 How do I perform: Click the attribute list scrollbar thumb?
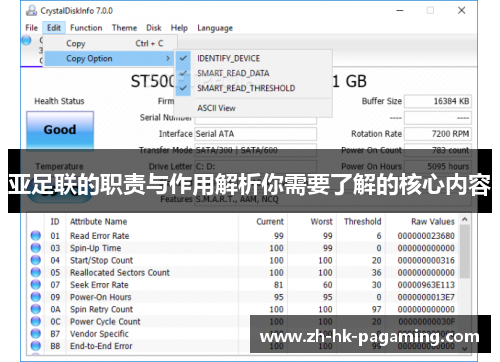[465, 251]
